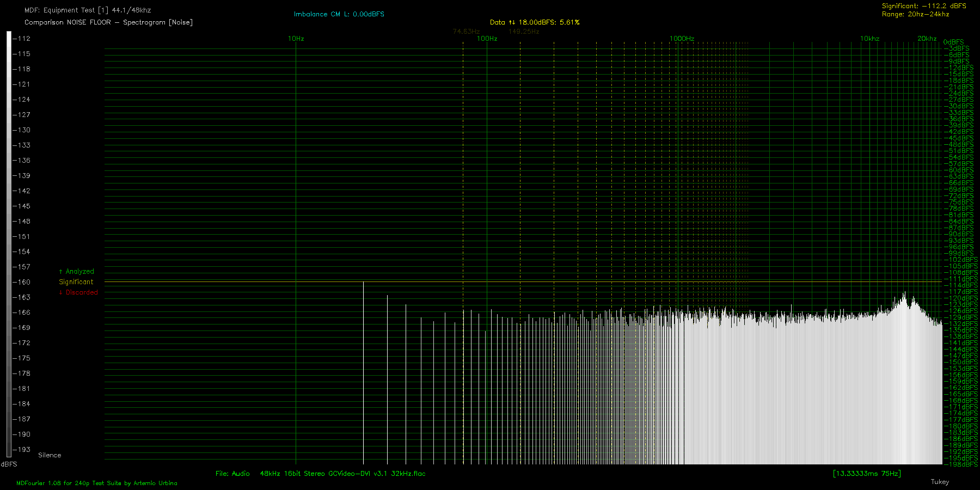Viewport: 980px width, 490px height.
Task: Click the '[13.33333ms 75Hz]' frame rate label
Action: 867,474
